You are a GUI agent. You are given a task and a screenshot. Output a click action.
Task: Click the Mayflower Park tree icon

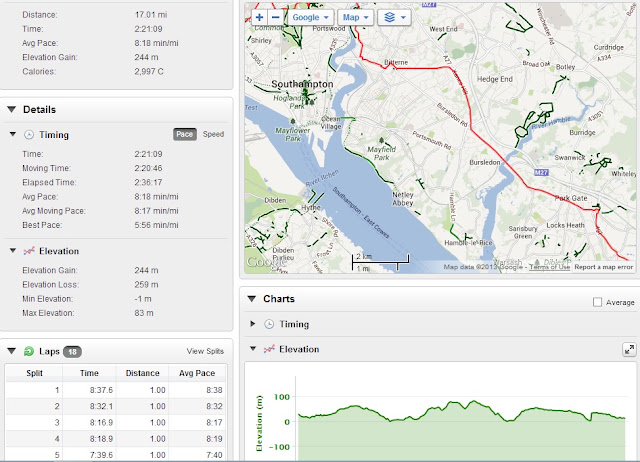point(293,121)
